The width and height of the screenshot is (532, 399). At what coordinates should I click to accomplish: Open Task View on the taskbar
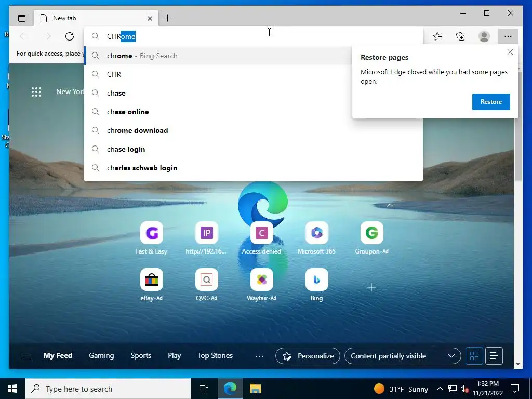[203, 389]
